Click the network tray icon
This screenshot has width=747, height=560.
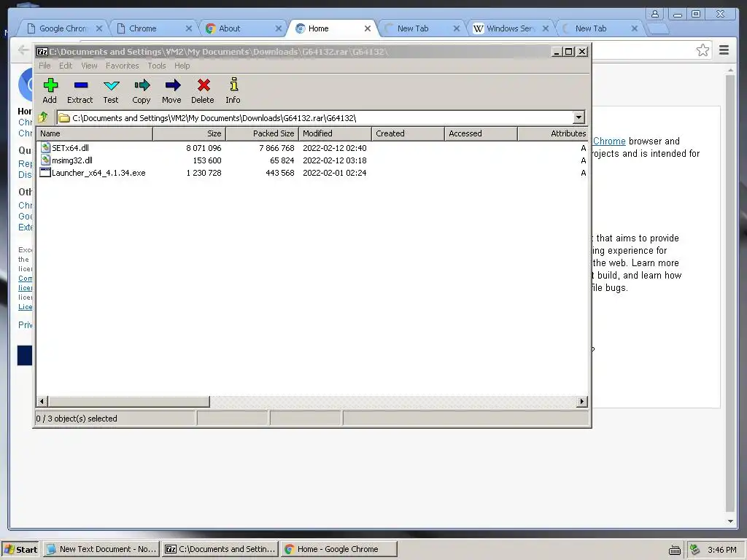[695, 550]
